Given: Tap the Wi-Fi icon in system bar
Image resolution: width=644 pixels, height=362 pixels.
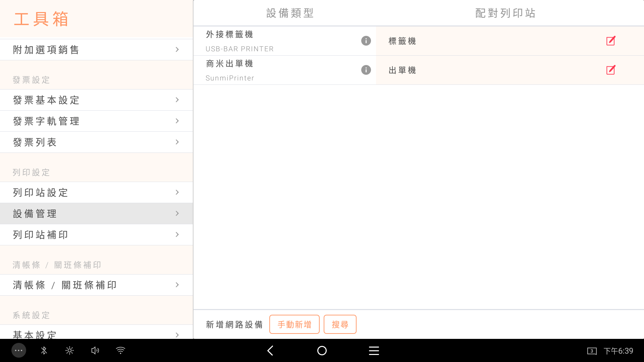Looking at the screenshot, I should pyautogui.click(x=120, y=351).
